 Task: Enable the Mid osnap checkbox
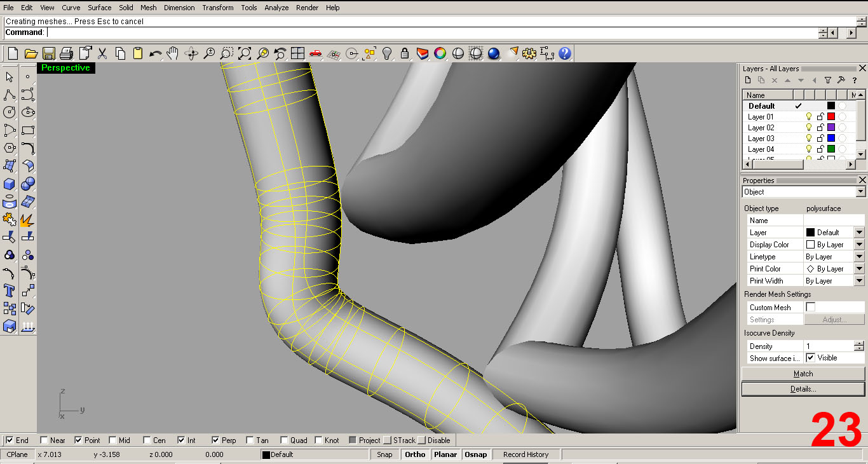coord(112,440)
